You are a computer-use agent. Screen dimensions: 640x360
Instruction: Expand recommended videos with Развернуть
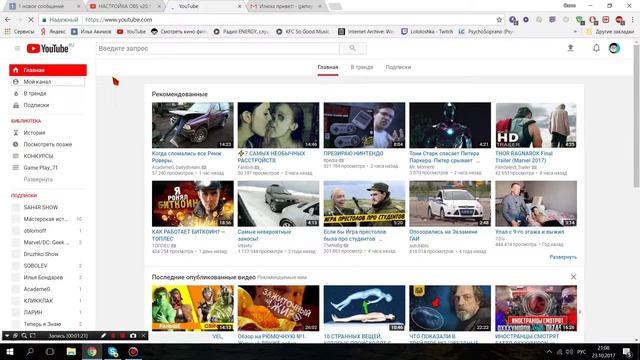(x=563, y=257)
